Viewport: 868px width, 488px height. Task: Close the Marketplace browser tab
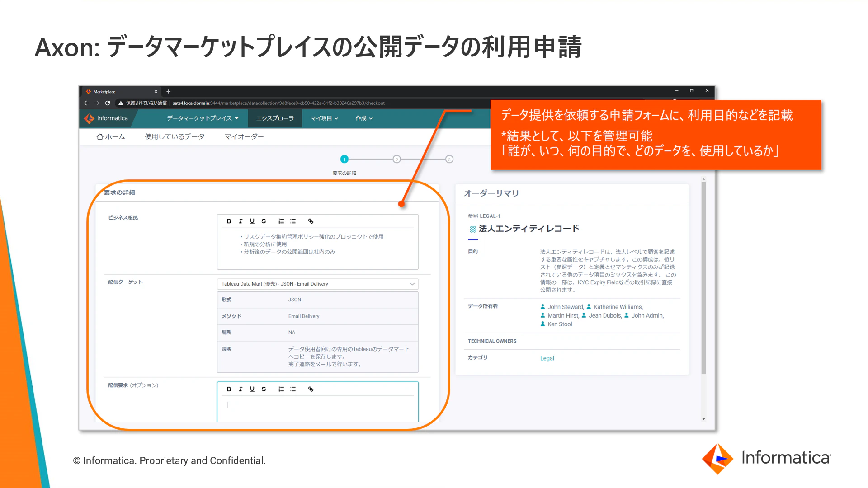[156, 91]
